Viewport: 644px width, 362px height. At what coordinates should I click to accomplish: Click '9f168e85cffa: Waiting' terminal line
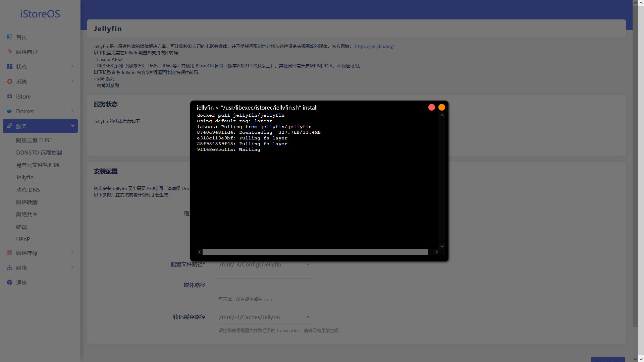coord(228,149)
